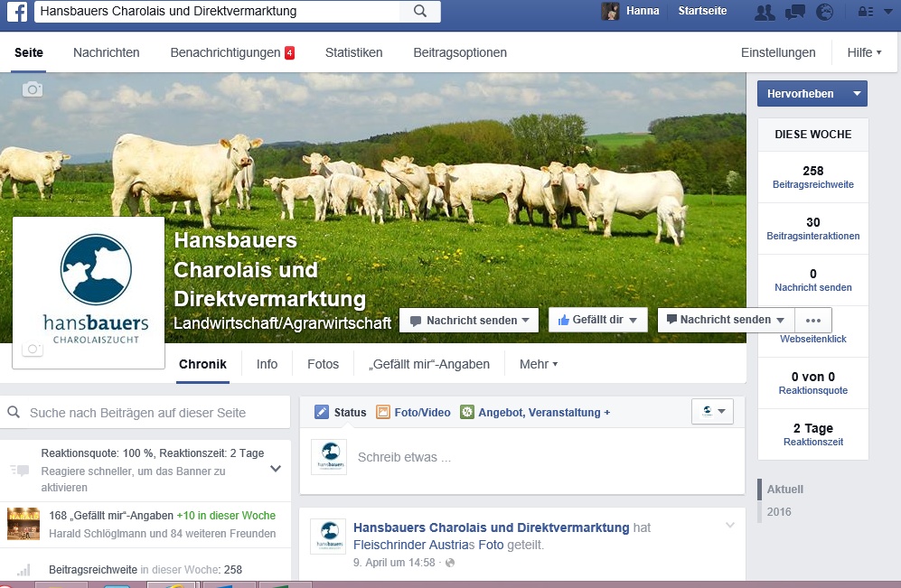Open the post-as identity selector dropdown
The image size is (901, 588).
point(712,411)
